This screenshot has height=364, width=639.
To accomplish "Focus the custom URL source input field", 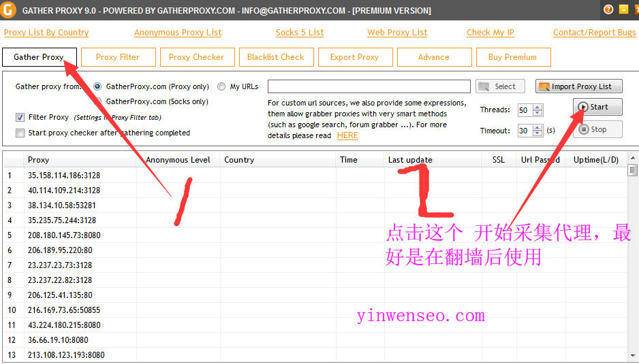I will click(x=369, y=86).
